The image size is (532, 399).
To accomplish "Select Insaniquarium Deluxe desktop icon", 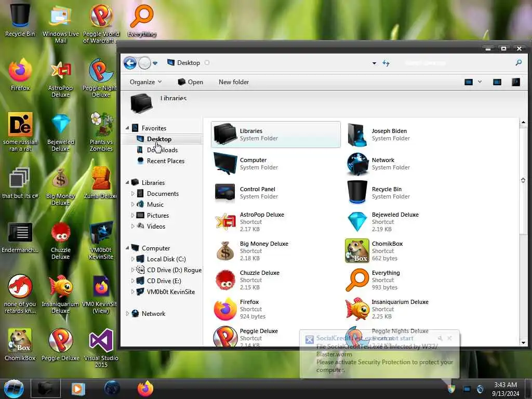I will tap(60, 294).
